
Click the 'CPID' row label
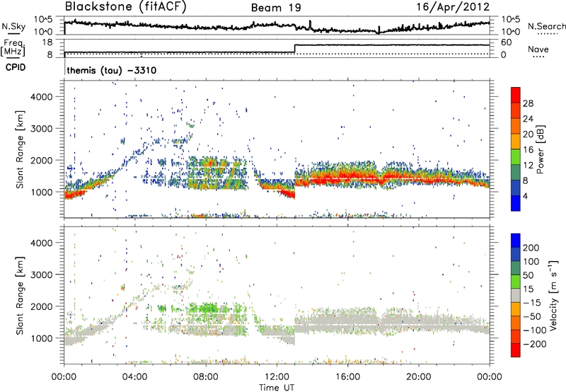pos(16,67)
